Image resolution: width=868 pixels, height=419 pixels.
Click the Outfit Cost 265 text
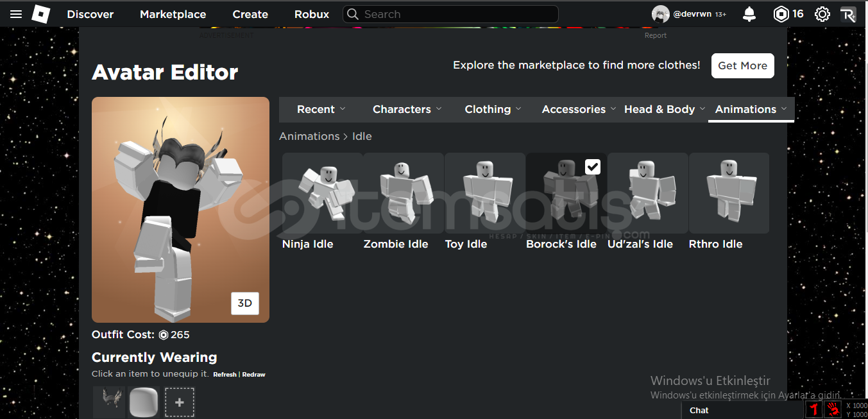[140, 334]
